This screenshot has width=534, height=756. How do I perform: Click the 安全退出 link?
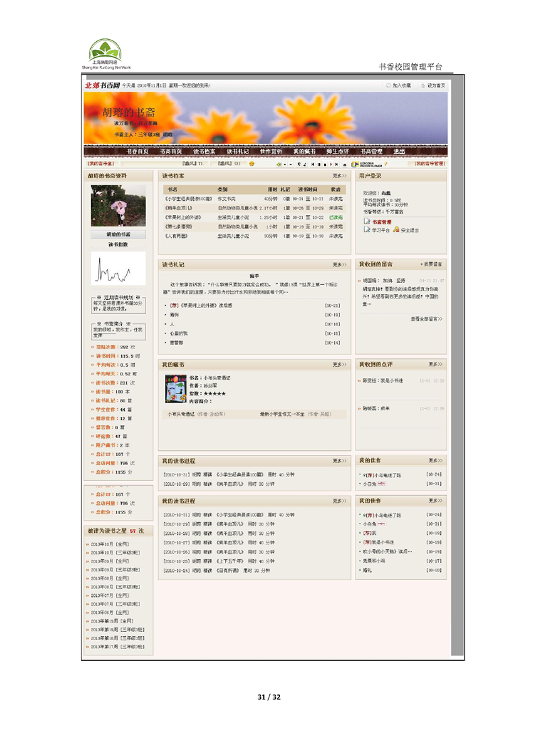coord(409,230)
